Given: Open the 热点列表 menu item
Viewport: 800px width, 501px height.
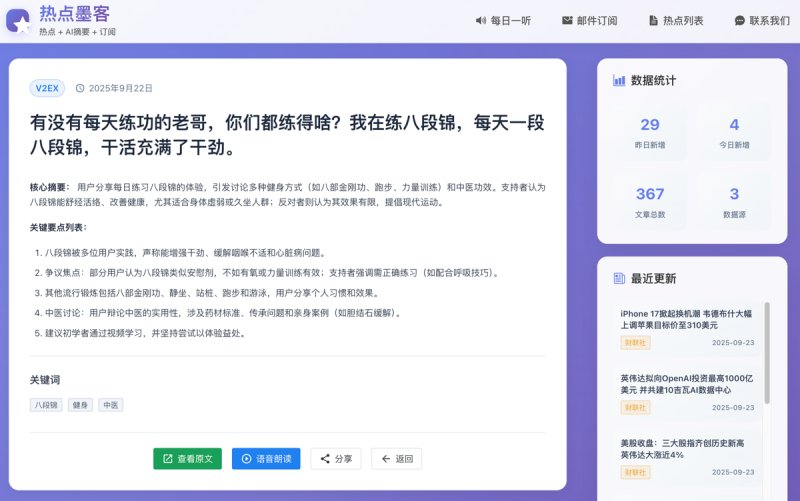Looking at the screenshot, I should coord(676,20).
